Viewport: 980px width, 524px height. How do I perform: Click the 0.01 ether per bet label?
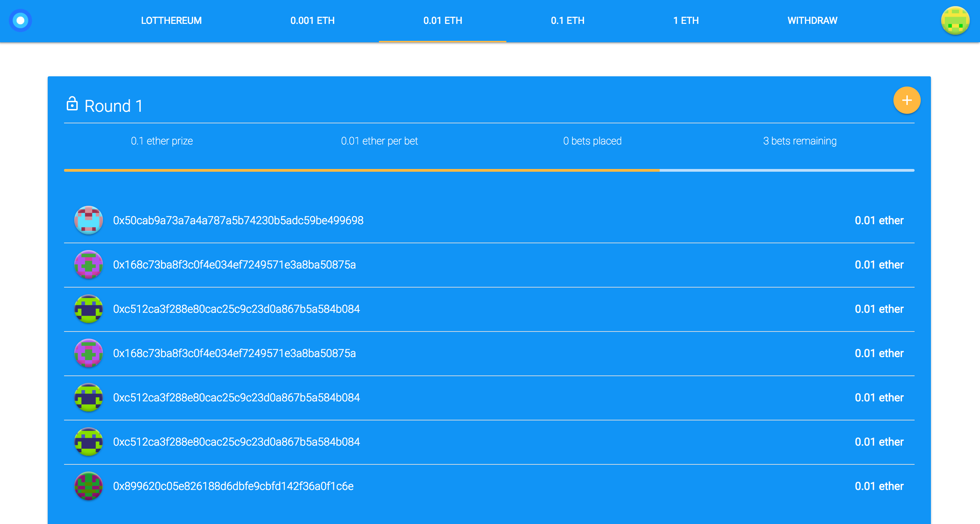379,141
